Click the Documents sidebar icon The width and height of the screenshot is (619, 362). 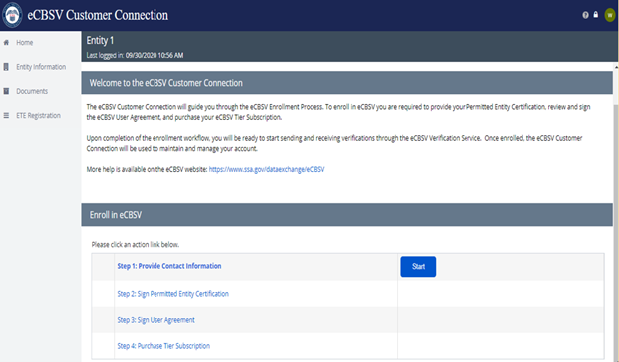pos(6,91)
